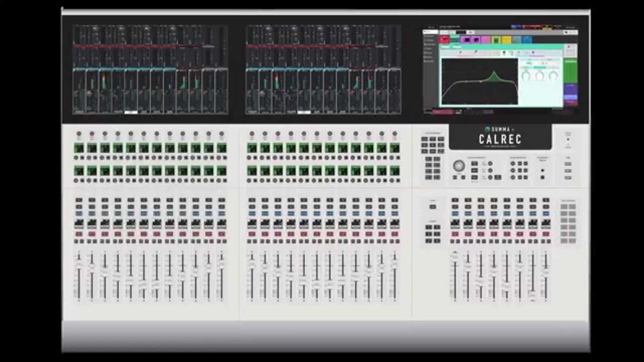Move the fader on last master-bank strip

(x=546, y=272)
